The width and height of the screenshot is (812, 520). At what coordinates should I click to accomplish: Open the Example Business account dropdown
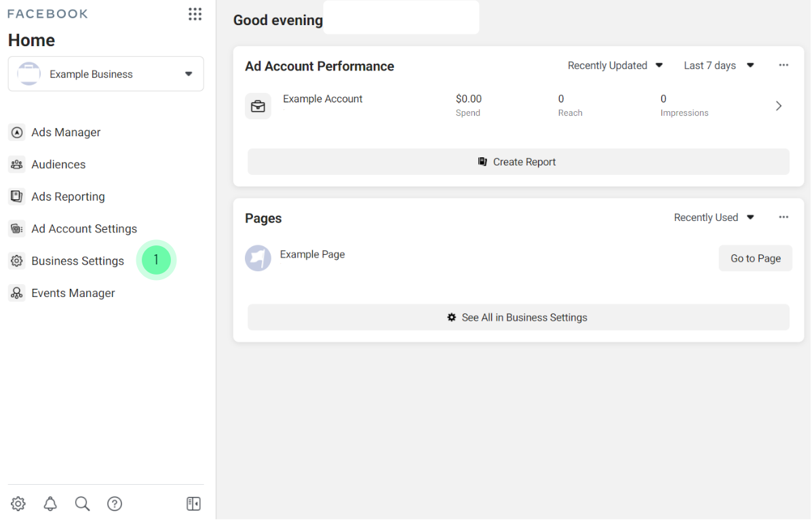tap(106, 74)
